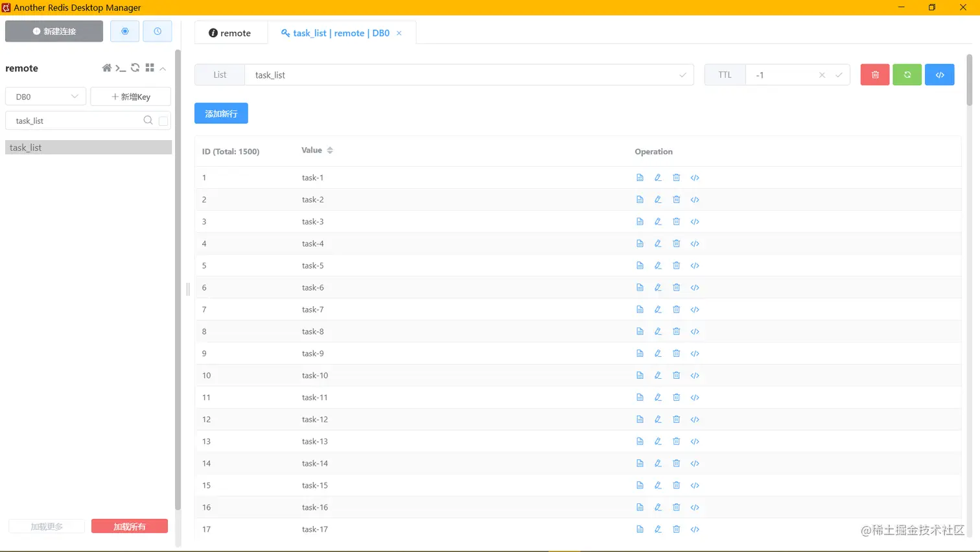Open the grid menu icon for remote

pos(150,68)
